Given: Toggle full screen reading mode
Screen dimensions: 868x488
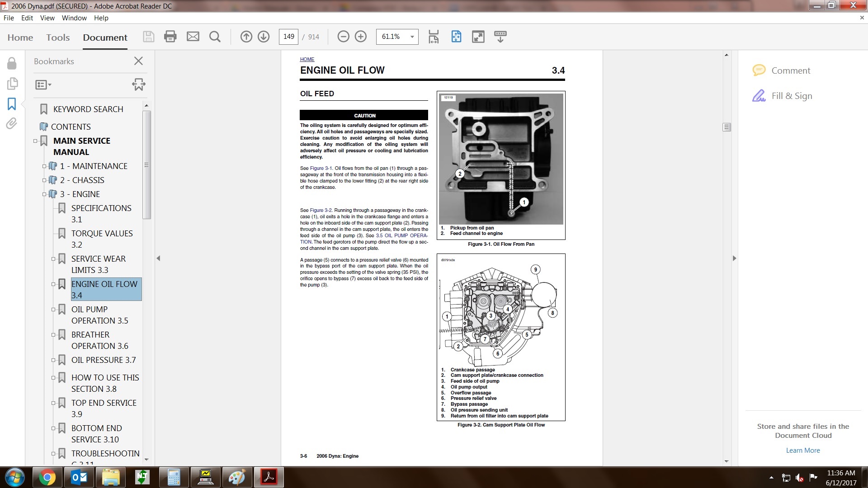Looking at the screenshot, I should (478, 37).
